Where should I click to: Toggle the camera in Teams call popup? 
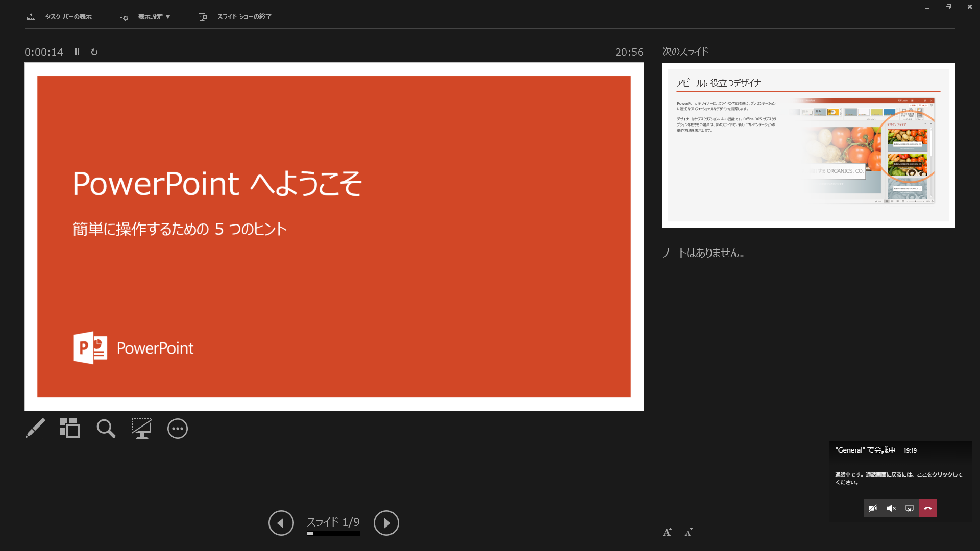click(873, 508)
